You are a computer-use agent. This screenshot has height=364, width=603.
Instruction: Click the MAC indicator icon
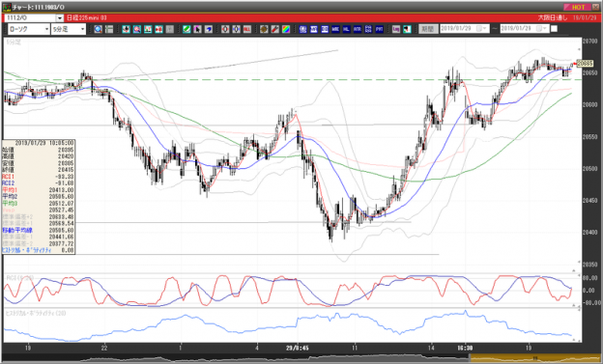[x=335, y=29]
